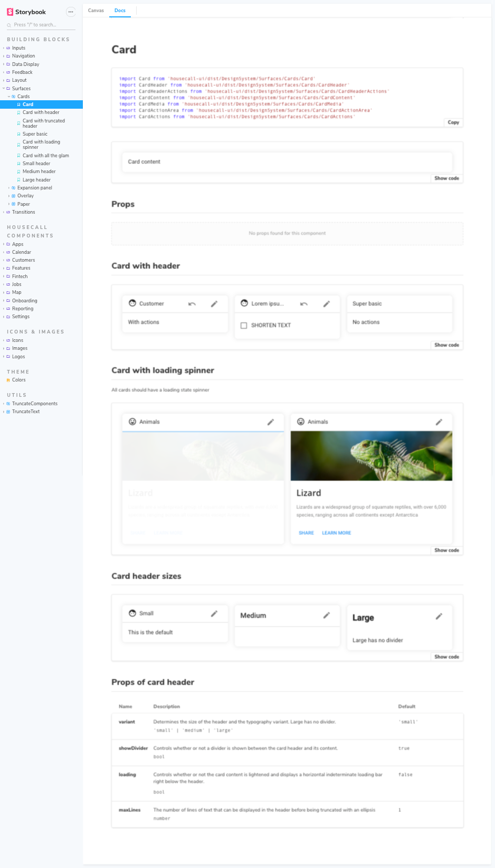Click the Storybook logo icon
The height and width of the screenshot is (868, 495).
[10, 12]
